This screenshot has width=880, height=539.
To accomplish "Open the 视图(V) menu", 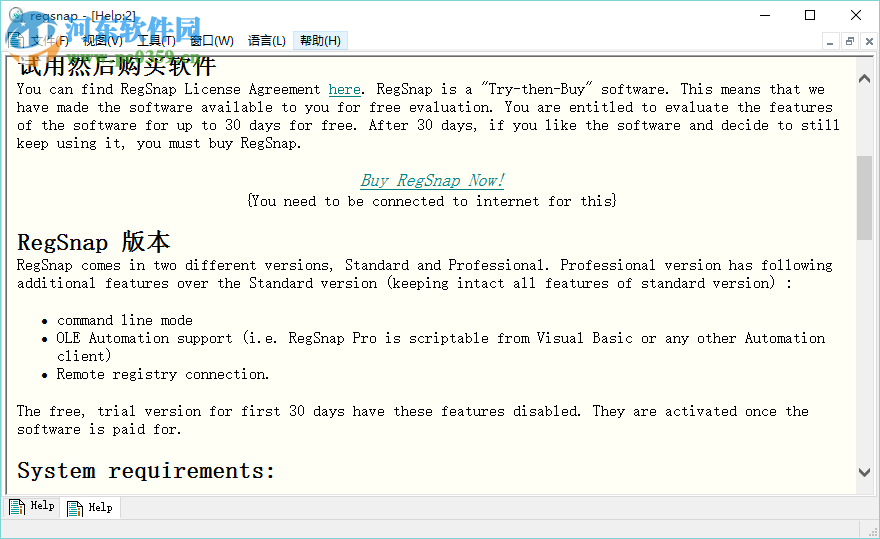I will (103, 40).
